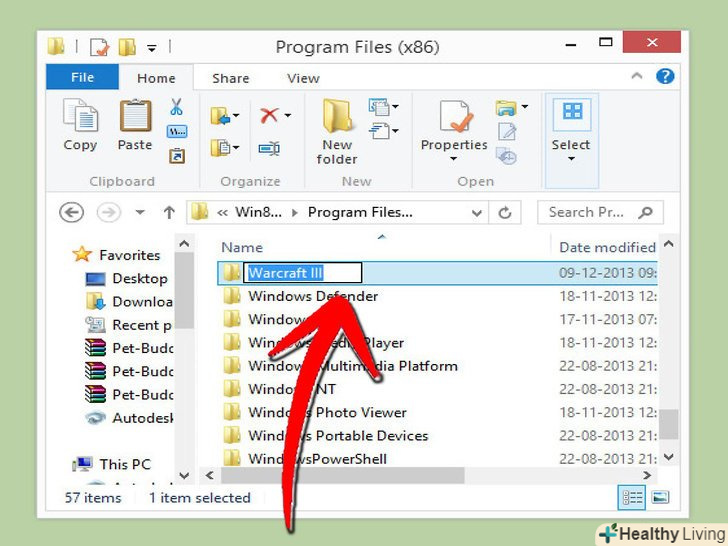Open the File tab

[83, 77]
